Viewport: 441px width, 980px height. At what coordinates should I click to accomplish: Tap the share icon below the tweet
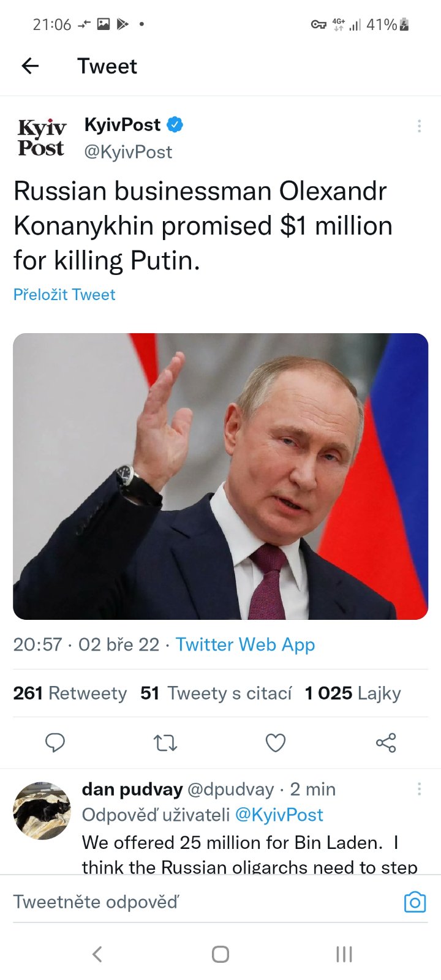tap(386, 743)
